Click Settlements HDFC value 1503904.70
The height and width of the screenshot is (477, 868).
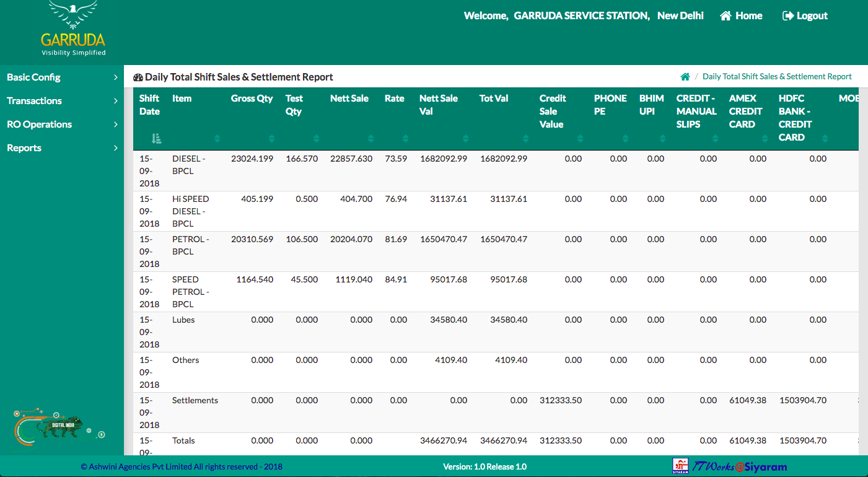[x=803, y=400]
